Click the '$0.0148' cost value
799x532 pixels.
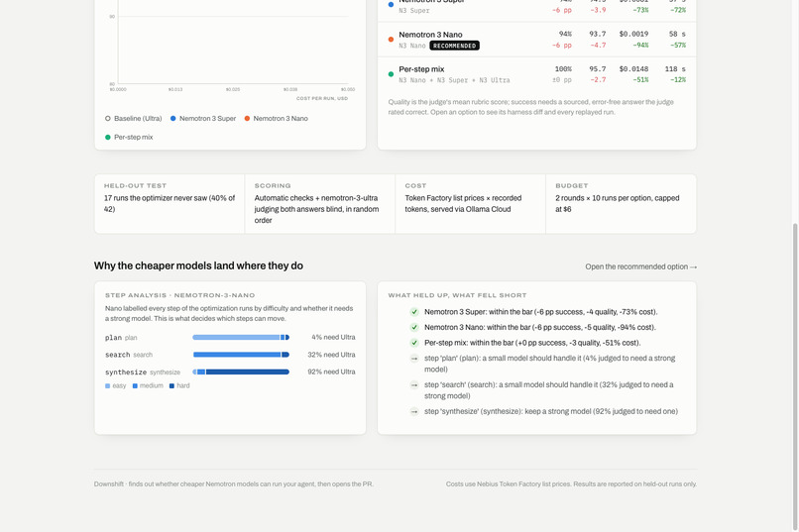tap(633, 68)
